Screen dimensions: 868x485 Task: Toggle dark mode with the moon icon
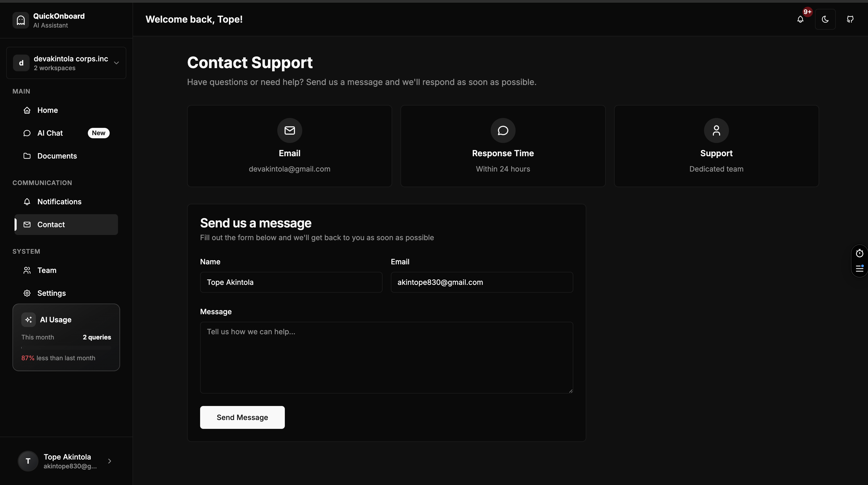825,19
